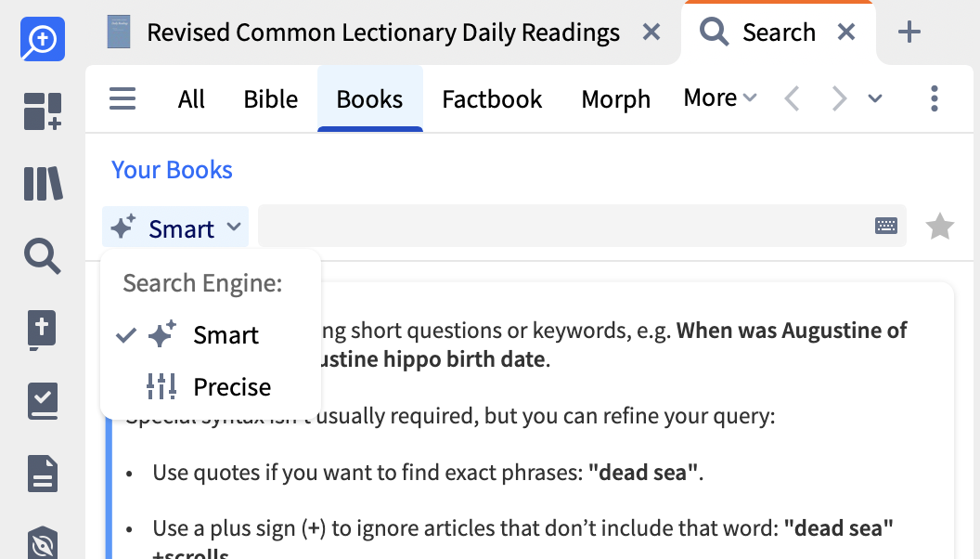
Task: Open the checklist book icon in the sidebar
Action: coord(43,401)
